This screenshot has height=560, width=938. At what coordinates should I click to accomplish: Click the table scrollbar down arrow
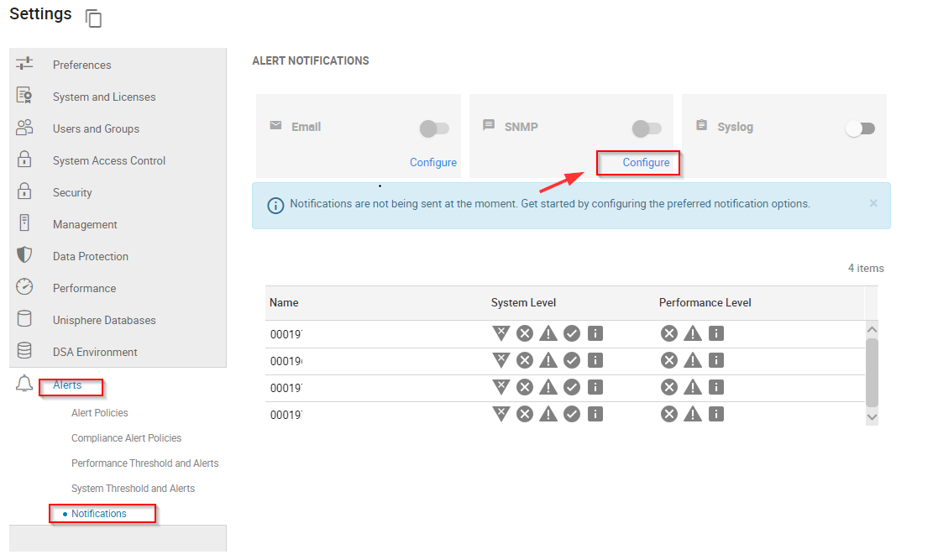tap(872, 416)
